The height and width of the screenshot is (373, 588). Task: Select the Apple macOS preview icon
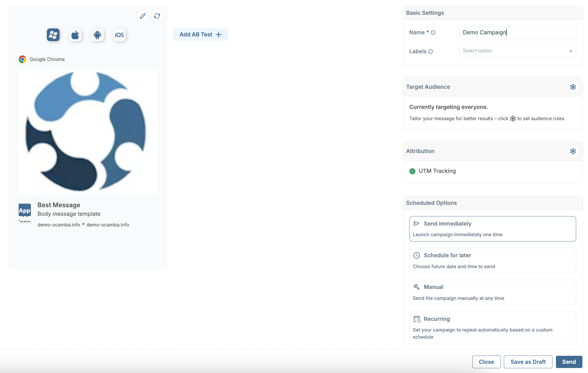tap(75, 35)
